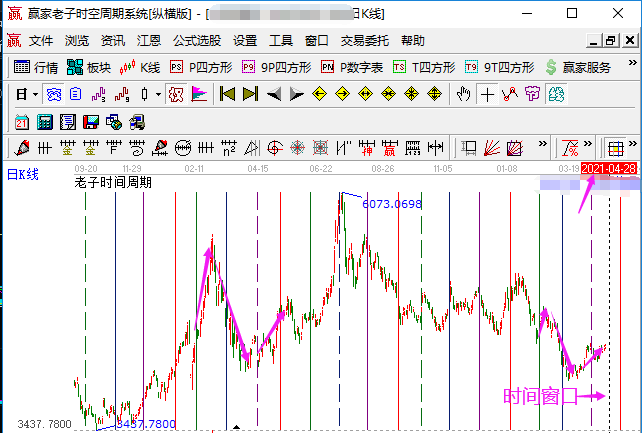Select the red pencil drawing tool

pyautogui.click(x=22, y=148)
